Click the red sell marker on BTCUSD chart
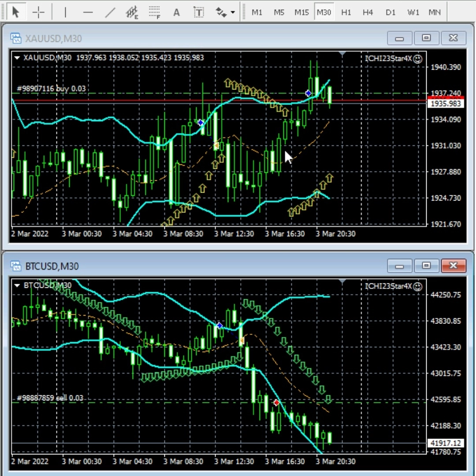 [x=276, y=402]
